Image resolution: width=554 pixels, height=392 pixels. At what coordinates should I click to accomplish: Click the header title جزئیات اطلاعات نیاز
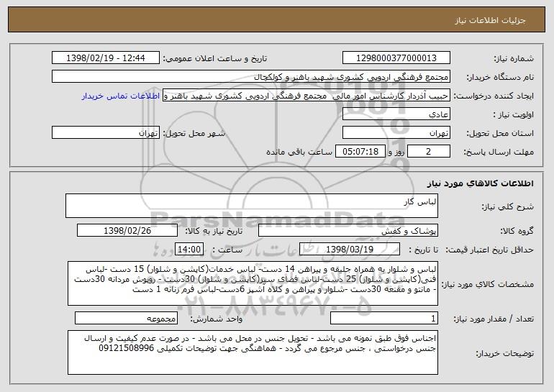coord(490,20)
